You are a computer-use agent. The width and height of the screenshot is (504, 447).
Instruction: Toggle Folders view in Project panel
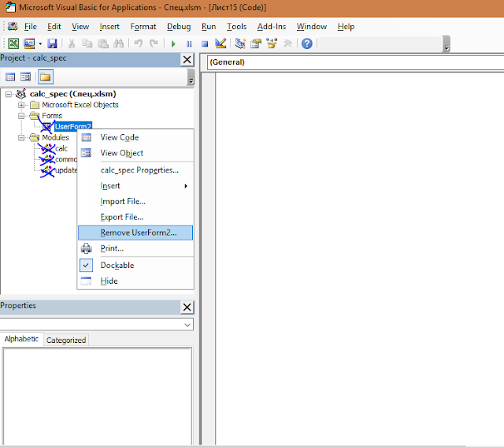(46, 77)
